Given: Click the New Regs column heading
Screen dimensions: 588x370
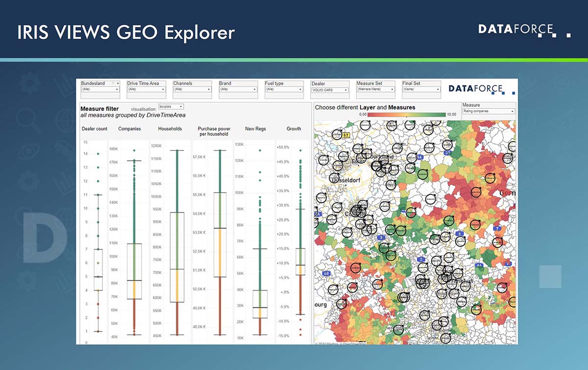Looking at the screenshot, I should pyautogui.click(x=255, y=129).
